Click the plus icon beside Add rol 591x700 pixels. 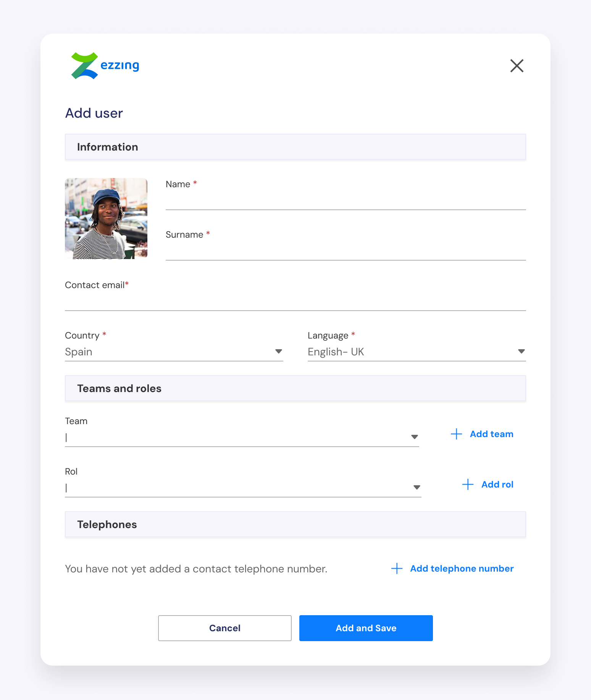point(468,484)
